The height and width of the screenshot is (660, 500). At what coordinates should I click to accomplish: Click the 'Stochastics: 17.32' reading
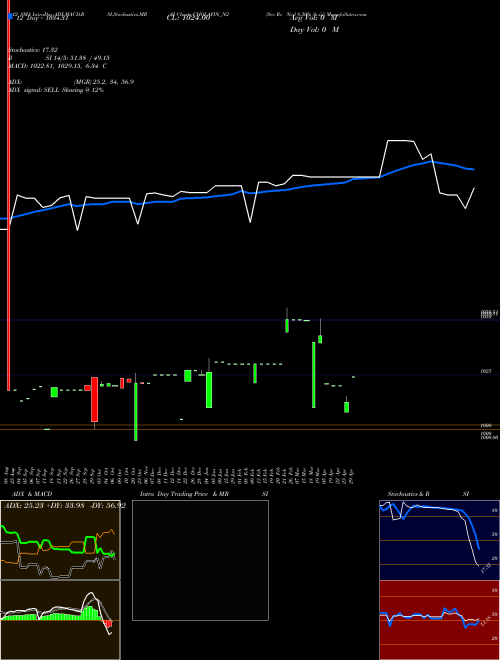32,50
